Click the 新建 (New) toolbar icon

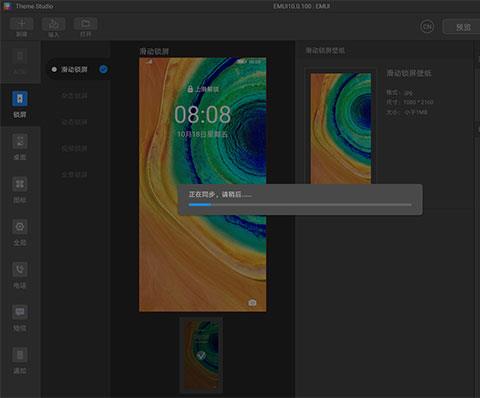(x=22, y=24)
